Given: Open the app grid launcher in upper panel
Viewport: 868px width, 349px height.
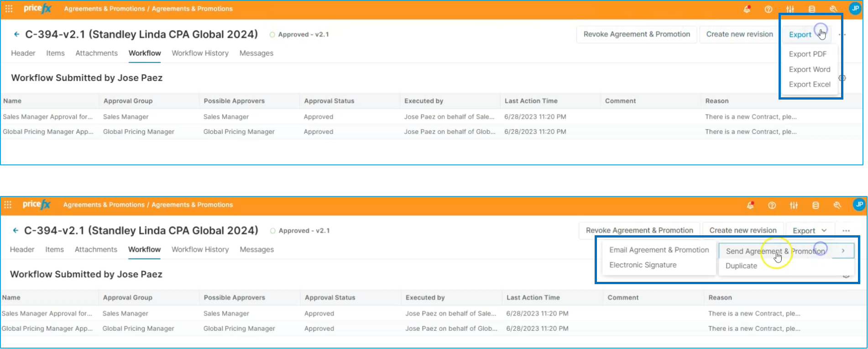Looking at the screenshot, I should click(9, 9).
